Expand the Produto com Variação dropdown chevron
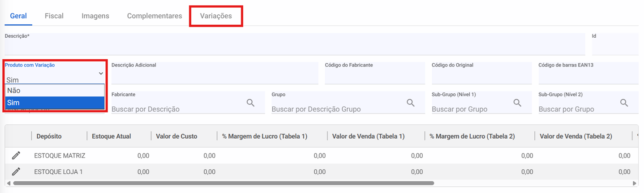Image resolution: width=644 pixels, height=193 pixels. click(x=101, y=74)
